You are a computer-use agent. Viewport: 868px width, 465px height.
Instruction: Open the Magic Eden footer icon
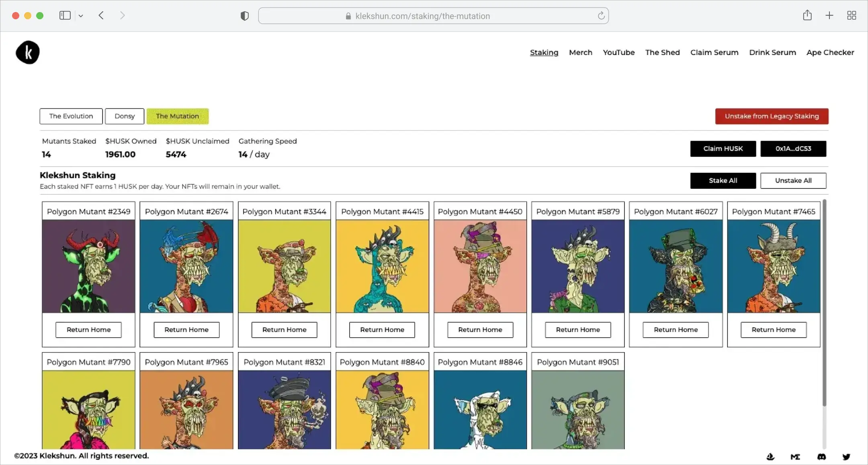[795, 457]
